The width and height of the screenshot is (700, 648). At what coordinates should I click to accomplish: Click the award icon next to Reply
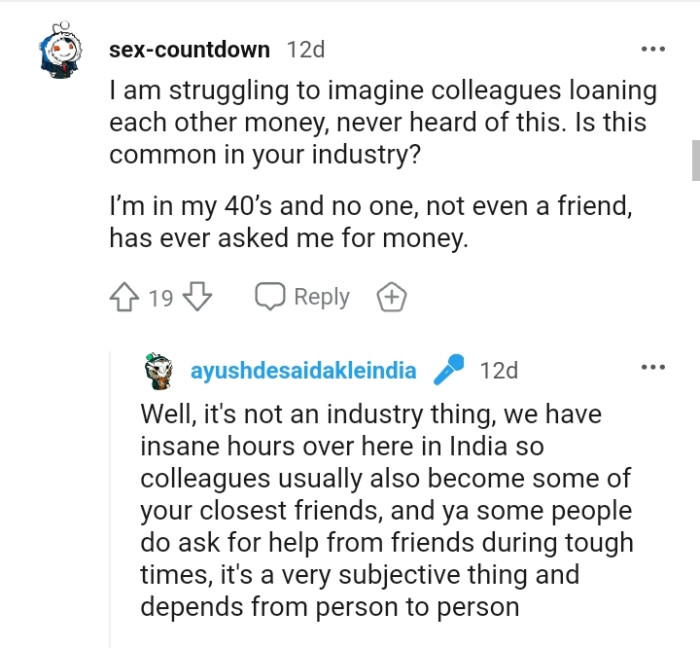(391, 297)
